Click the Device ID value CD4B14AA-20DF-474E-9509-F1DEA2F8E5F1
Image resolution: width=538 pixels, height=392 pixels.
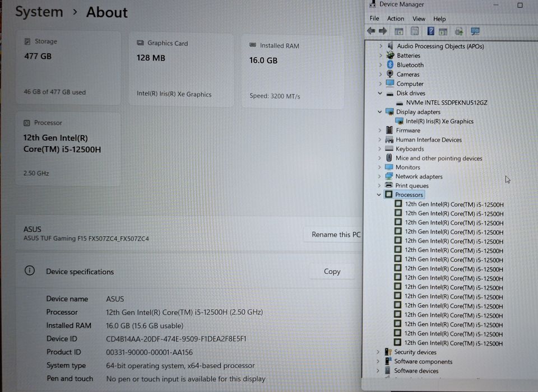(x=176, y=339)
